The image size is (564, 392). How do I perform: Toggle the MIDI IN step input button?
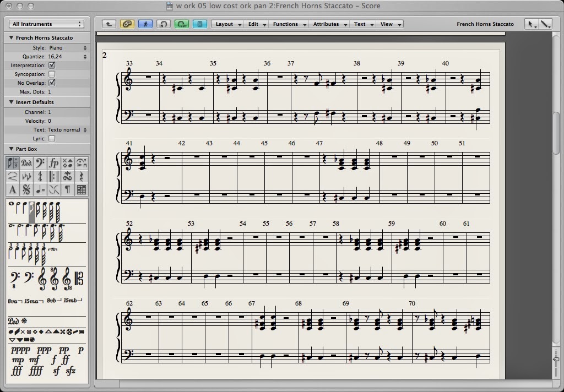163,24
